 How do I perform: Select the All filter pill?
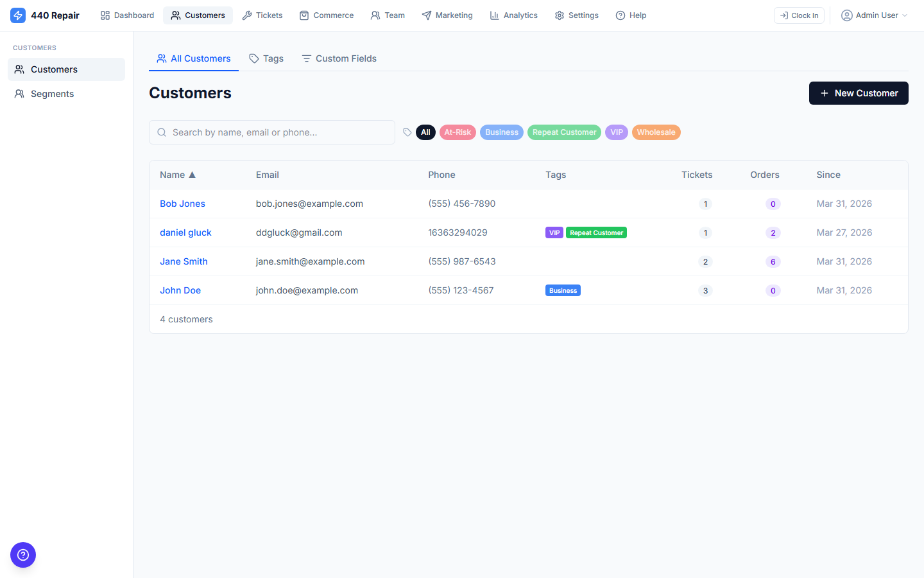click(425, 132)
